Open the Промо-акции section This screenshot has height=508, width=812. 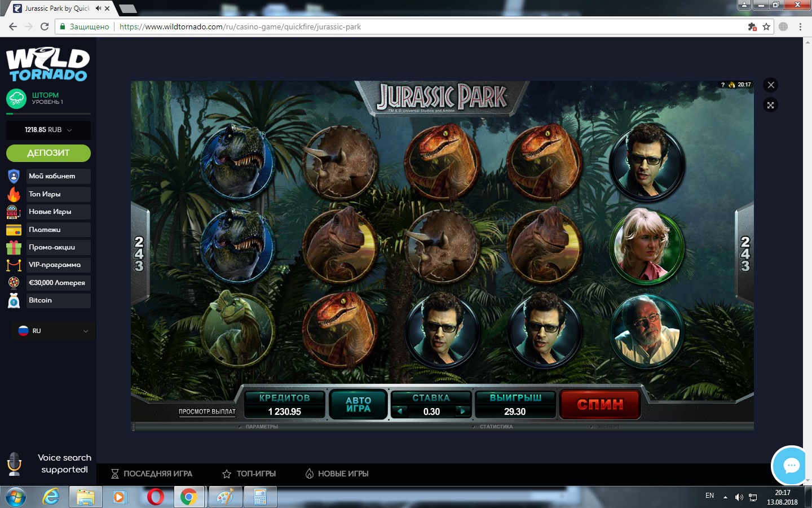coord(58,247)
